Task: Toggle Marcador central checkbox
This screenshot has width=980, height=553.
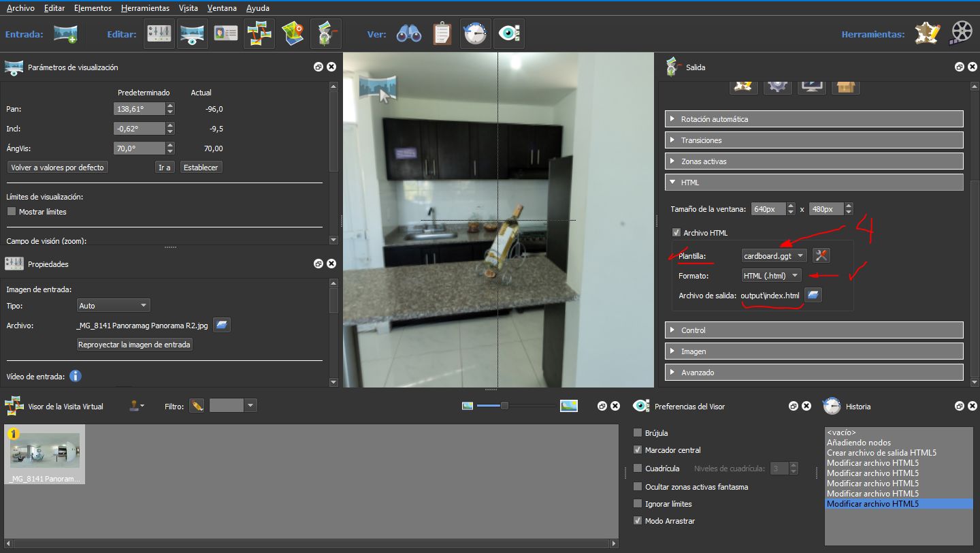Action: (638, 449)
